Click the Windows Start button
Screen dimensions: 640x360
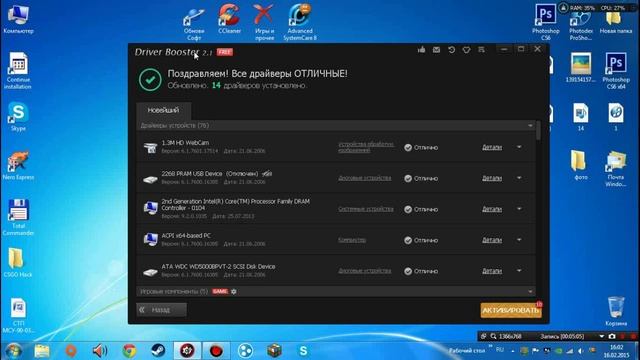(13, 351)
